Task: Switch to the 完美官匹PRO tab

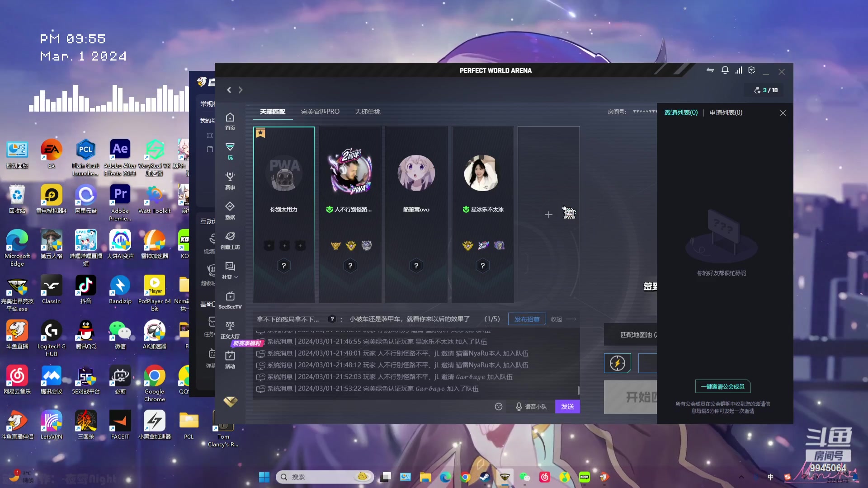Action: (x=320, y=112)
